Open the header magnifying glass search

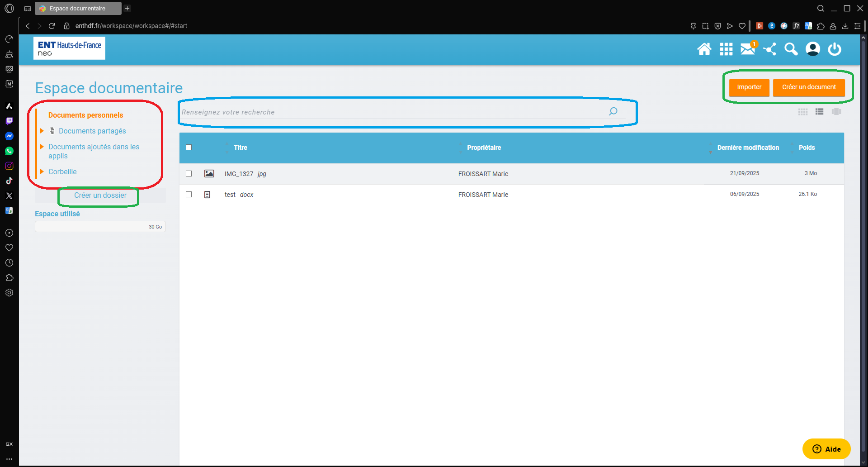click(x=791, y=49)
